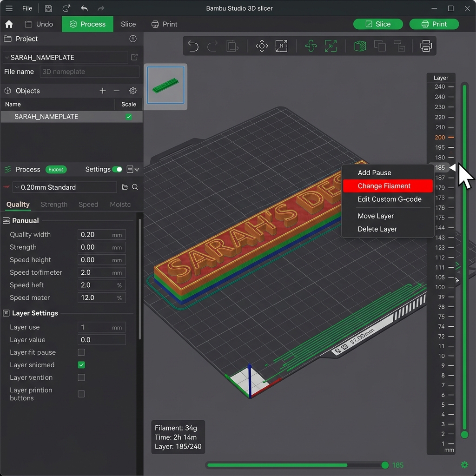Select the green hatched cube tool
Image resolution: width=476 pixels, height=476 pixels.
coord(360,46)
